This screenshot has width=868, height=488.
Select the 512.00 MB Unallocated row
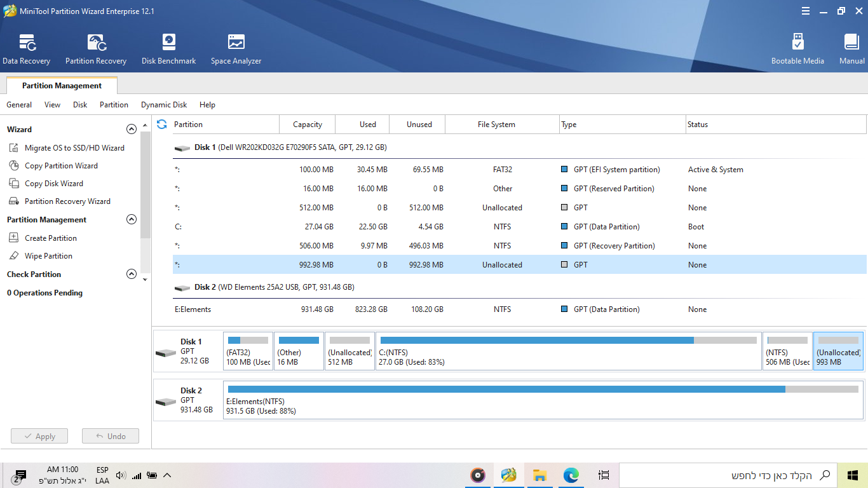[519, 208]
